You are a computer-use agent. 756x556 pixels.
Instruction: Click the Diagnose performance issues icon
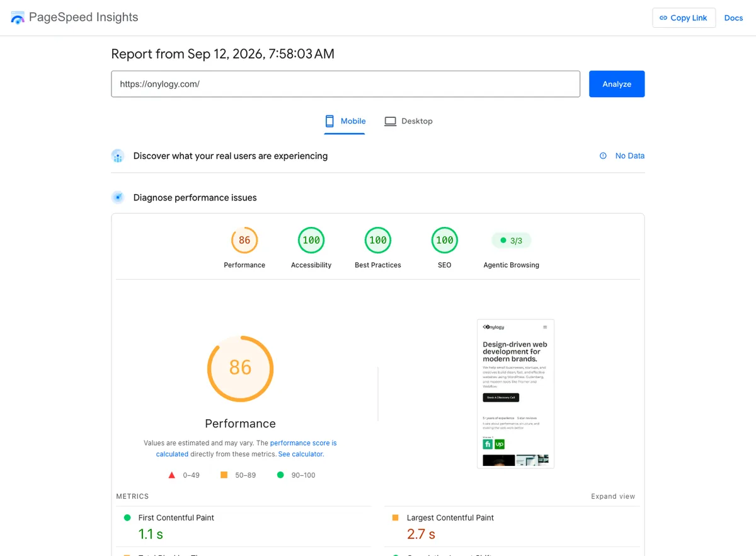point(118,197)
